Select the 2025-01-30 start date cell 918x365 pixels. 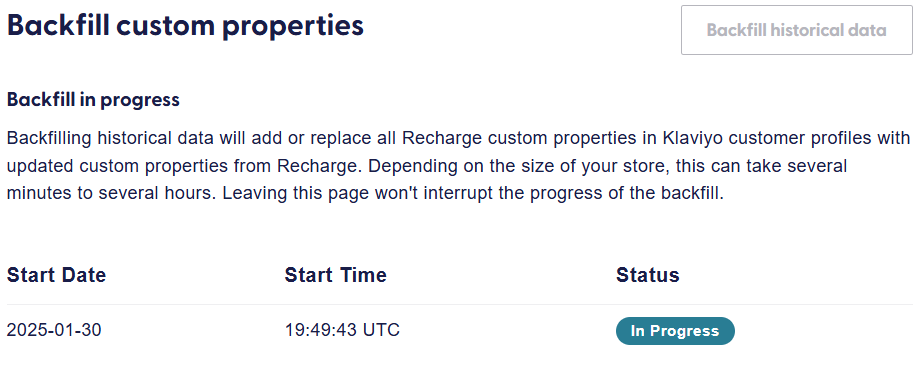54,330
